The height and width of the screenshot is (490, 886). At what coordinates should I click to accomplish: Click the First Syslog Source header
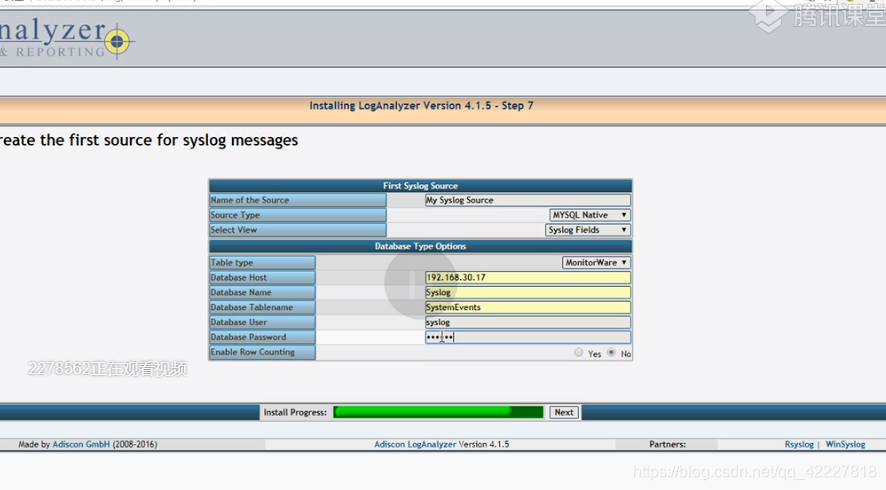(x=420, y=186)
